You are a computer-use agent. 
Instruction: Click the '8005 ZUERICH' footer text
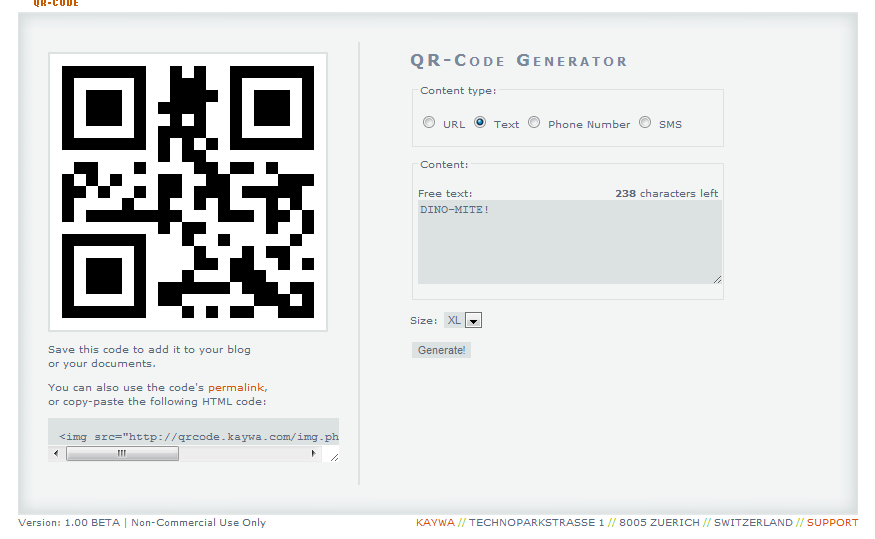659,522
